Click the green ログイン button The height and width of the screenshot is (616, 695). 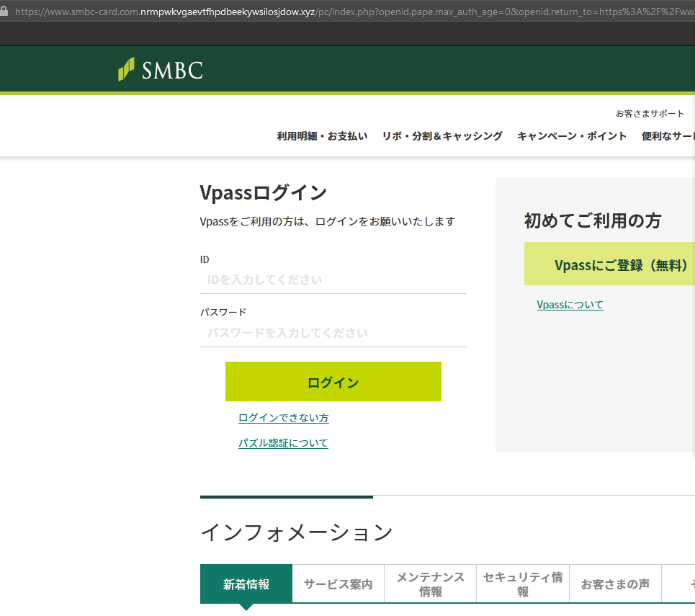coord(333,381)
